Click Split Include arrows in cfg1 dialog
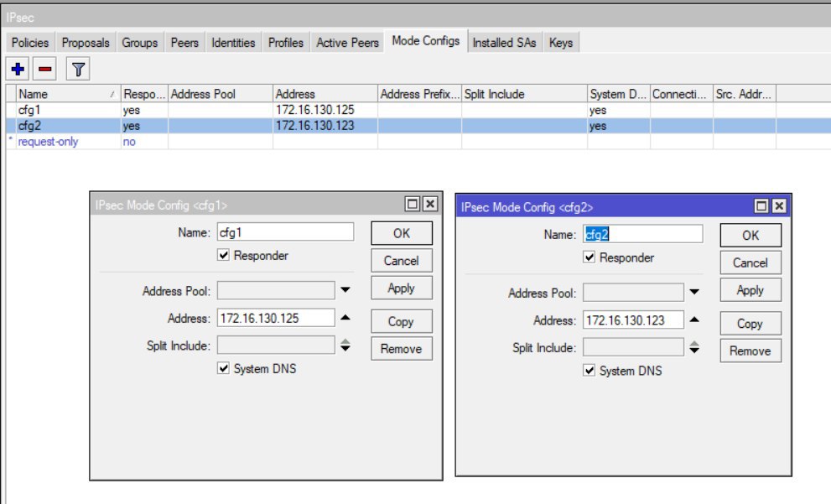This screenshot has height=504, width=831. [x=345, y=345]
